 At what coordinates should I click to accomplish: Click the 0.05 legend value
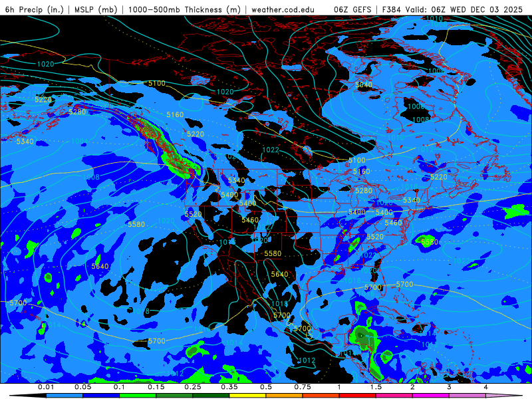(x=82, y=387)
